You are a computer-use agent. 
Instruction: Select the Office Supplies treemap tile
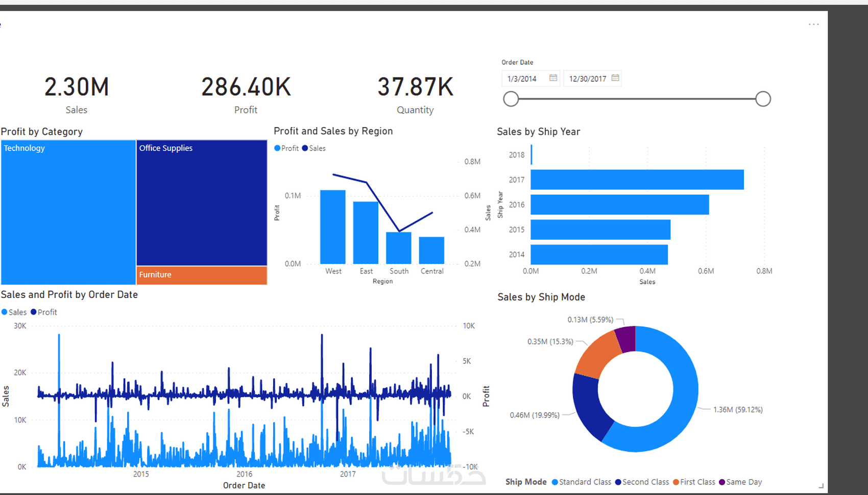tap(202, 203)
